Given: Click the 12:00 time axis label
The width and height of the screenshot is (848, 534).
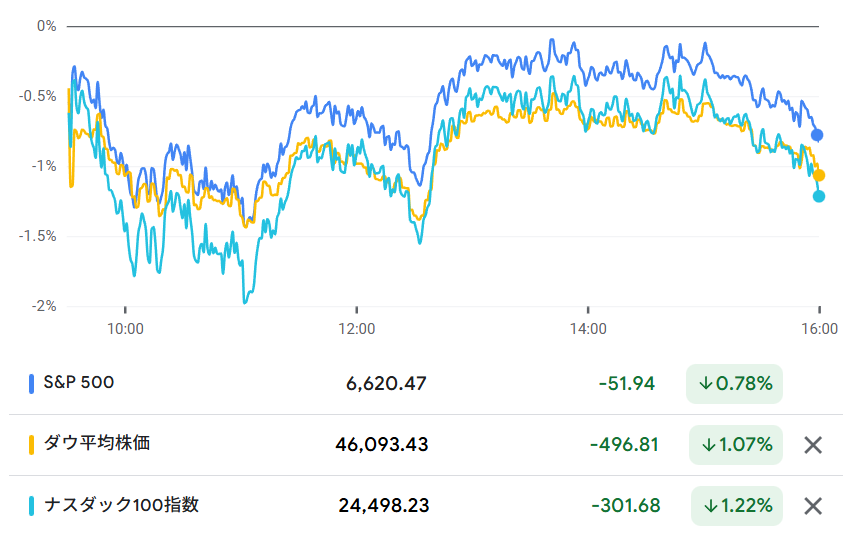Looking at the screenshot, I should click(x=356, y=327).
